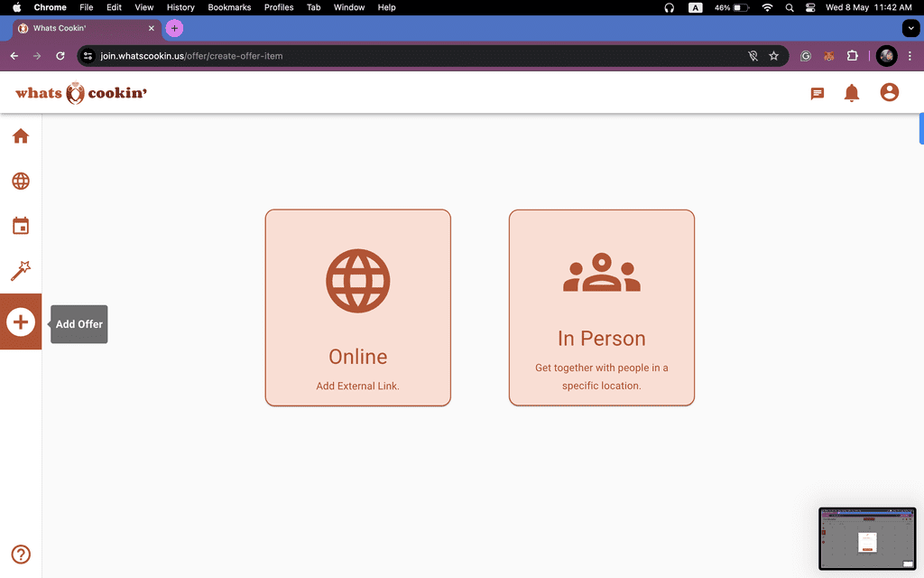Viewport: 924px width, 578px height.
Task: Open the View menu
Action: 143,7
